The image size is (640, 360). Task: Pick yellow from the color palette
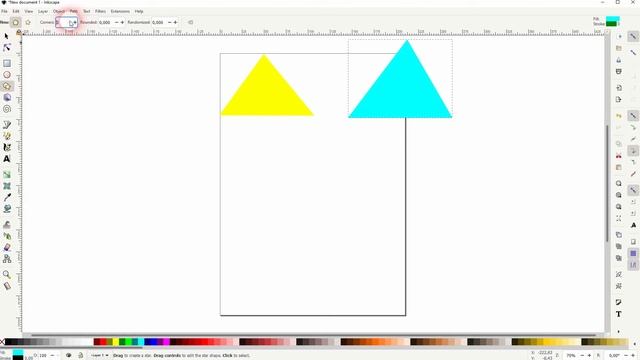point(116,342)
